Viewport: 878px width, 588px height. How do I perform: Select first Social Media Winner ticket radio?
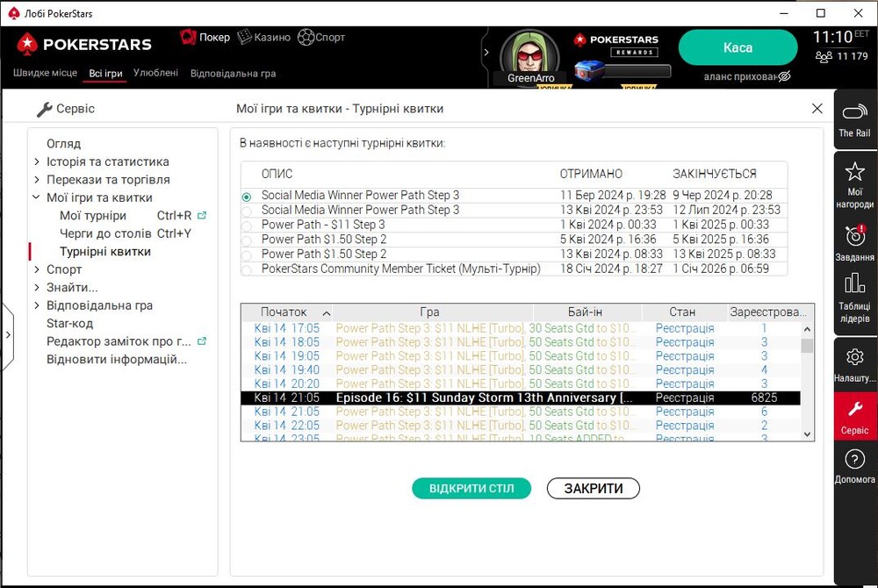click(x=247, y=197)
